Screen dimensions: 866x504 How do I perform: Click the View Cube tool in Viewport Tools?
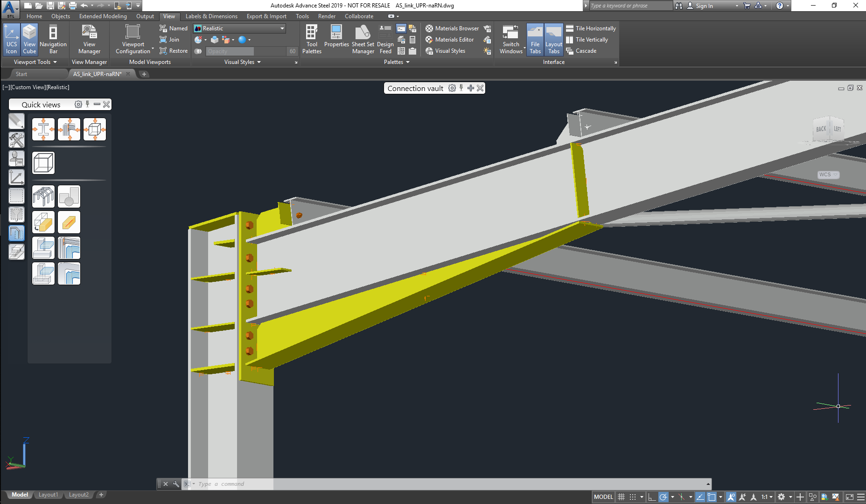tap(29, 39)
